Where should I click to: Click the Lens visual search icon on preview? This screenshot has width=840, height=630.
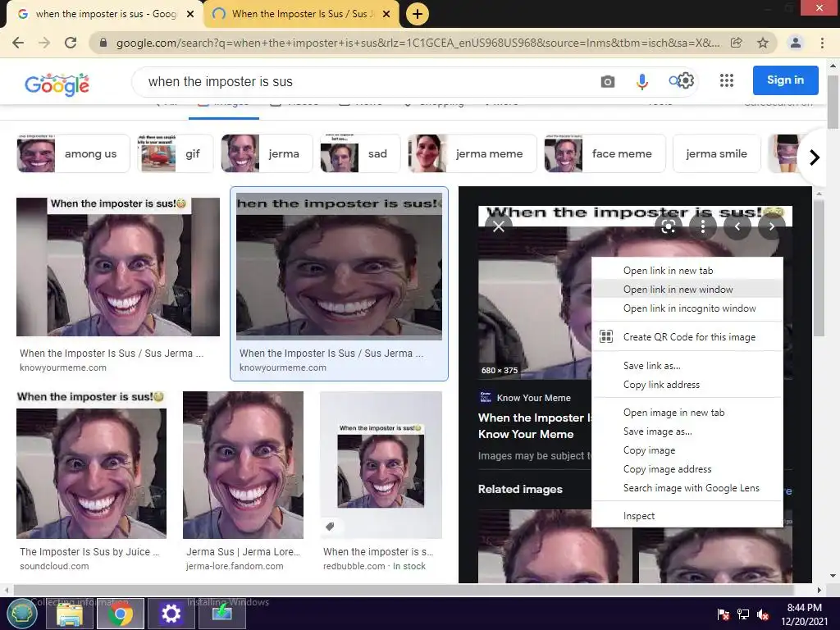point(668,226)
